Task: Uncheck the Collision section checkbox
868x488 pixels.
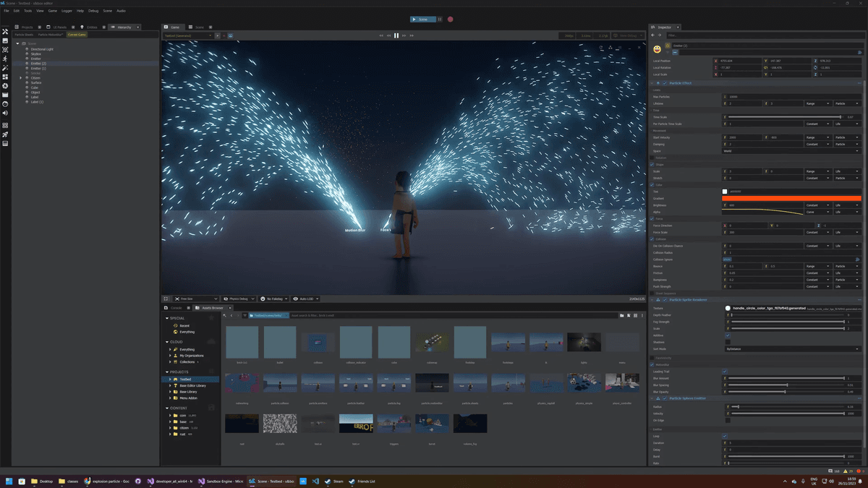Action: pyautogui.click(x=652, y=239)
